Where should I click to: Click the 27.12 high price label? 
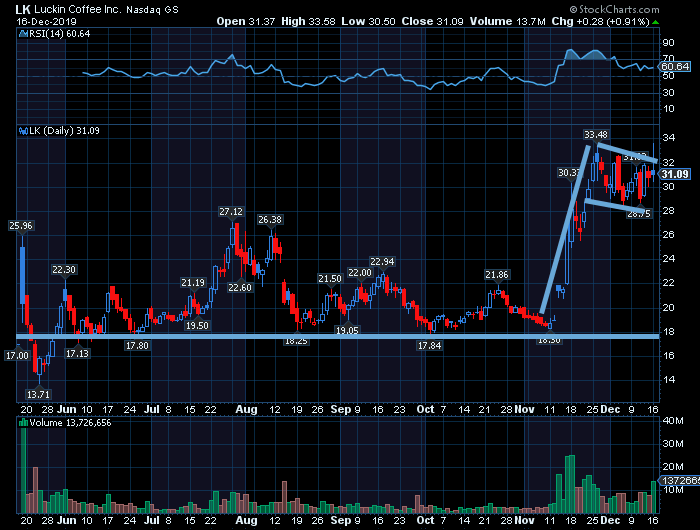pos(231,212)
